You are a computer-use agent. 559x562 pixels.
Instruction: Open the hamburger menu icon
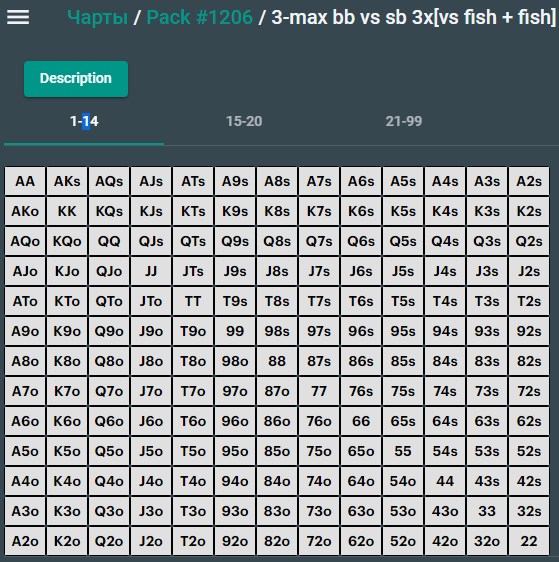18,17
